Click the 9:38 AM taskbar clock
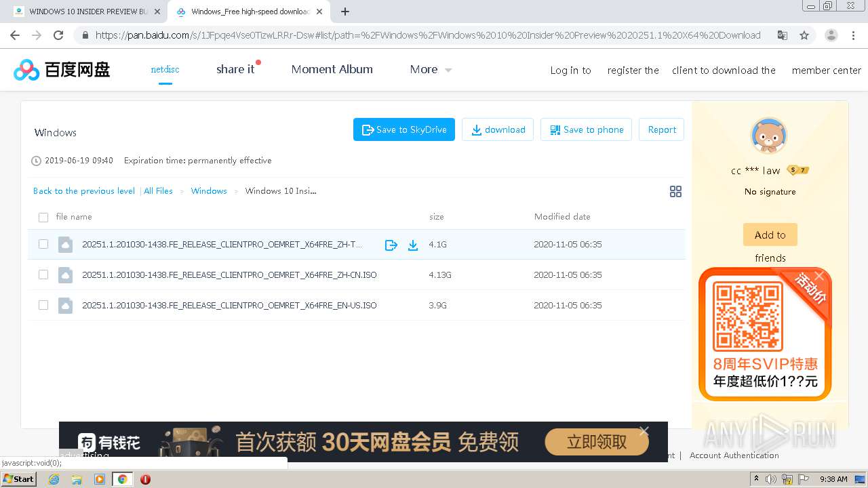This screenshot has height=488, width=868. 833,479
